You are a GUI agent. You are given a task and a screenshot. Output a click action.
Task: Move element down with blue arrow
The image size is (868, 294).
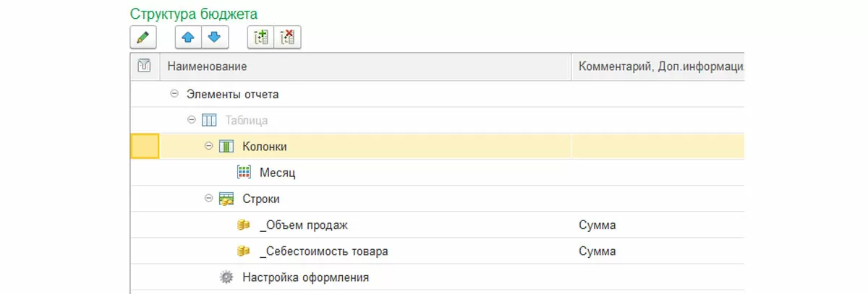pyautogui.click(x=214, y=37)
